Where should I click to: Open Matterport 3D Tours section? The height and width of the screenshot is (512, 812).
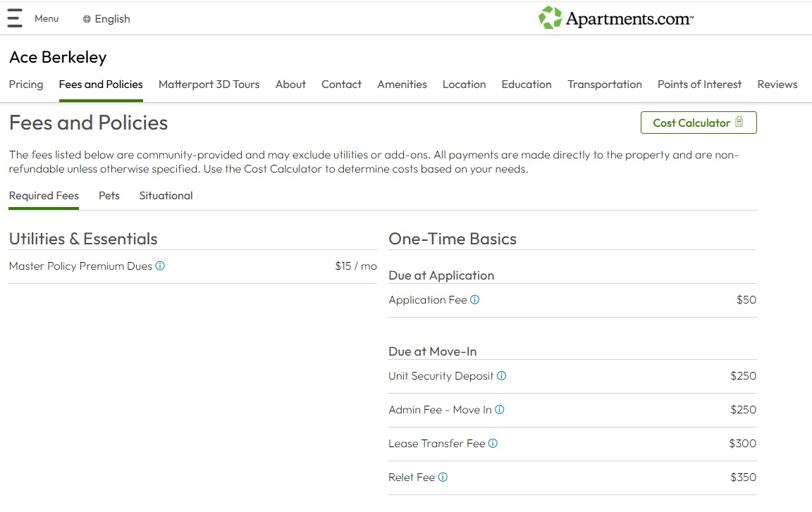tap(209, 85)
